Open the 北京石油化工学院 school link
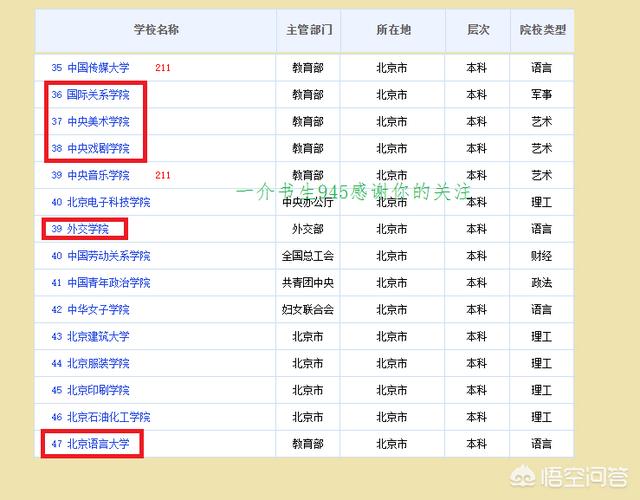Screen dimensions: 640x500 pyautogui.click(x=109, y=417)
